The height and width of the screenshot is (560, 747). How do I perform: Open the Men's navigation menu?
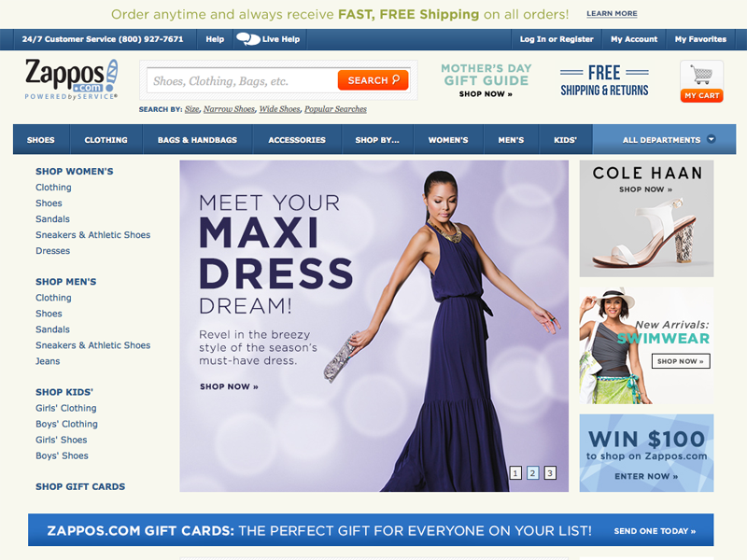tap(511, 139)
